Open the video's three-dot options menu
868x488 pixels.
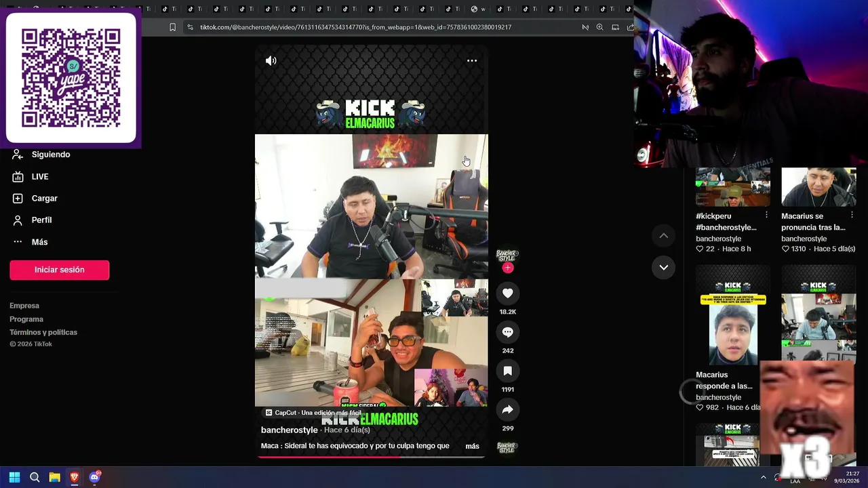[x=472, y=61]
